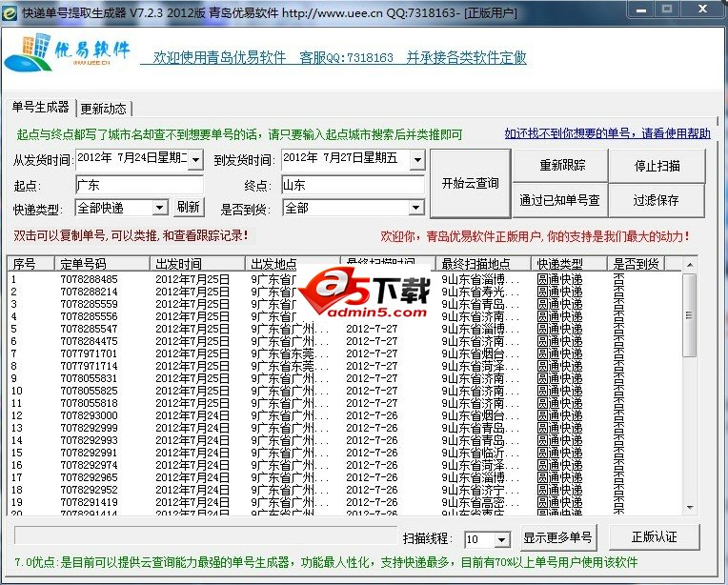728x585 pixels.
Task: Select order number 7078288485
Action: 90,279
